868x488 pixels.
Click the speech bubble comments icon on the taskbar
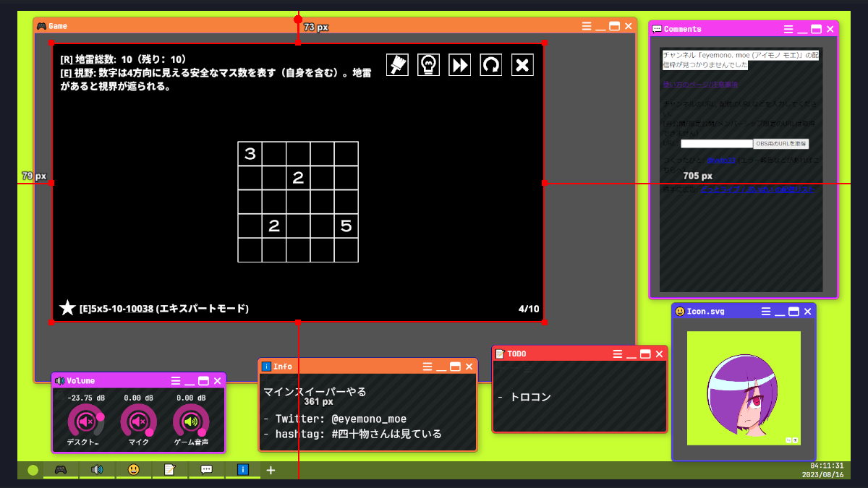207,469
